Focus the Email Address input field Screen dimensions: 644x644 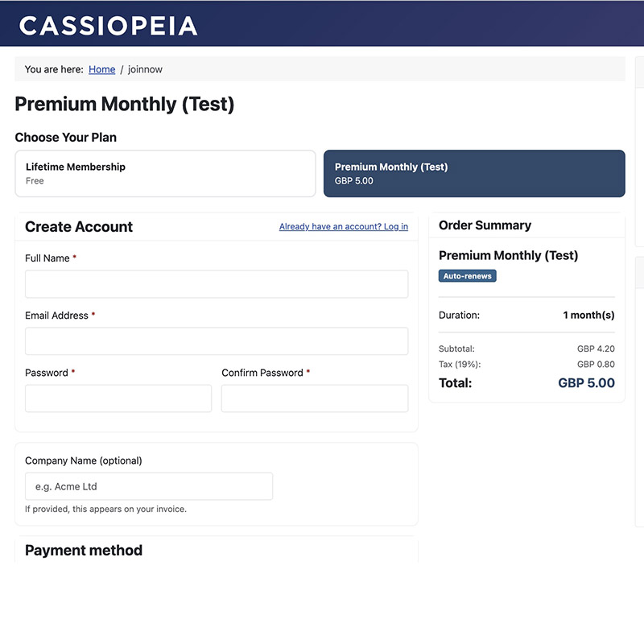[x=217, y=341]
